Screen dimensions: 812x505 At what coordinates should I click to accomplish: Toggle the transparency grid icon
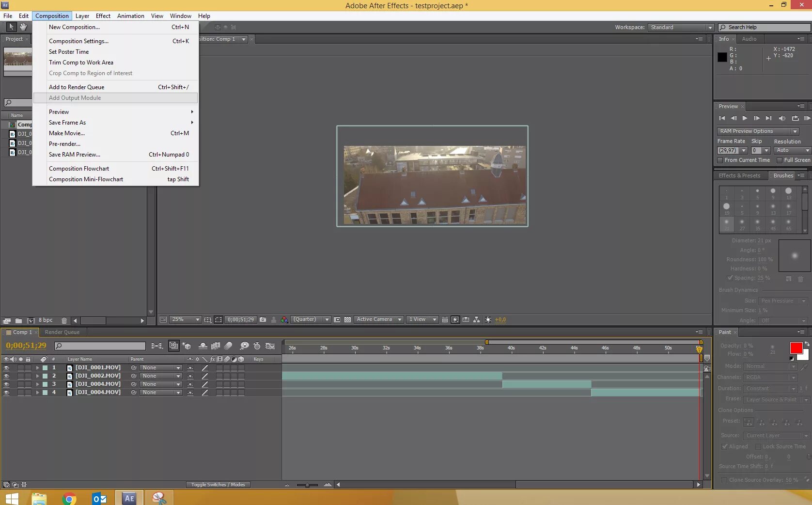pyautogui.click(x=347, y=320)
